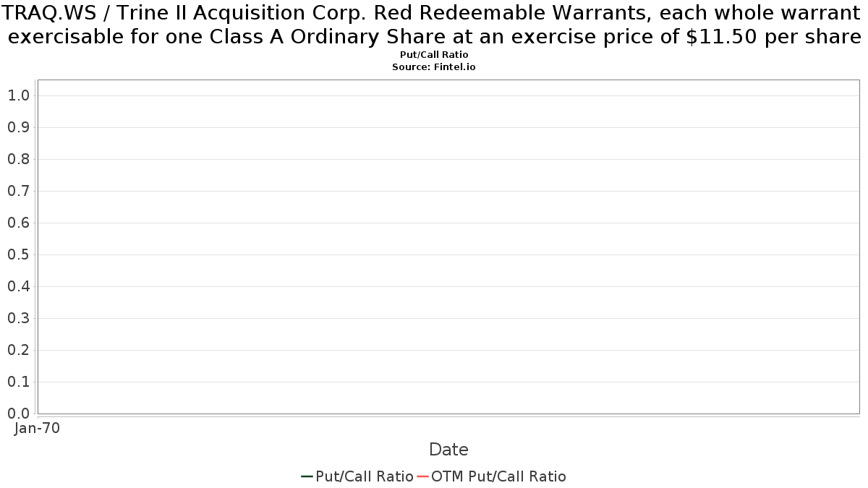Click the Date axis title
Viewport: 868px width, 488px height.
[x=448, y=450]
